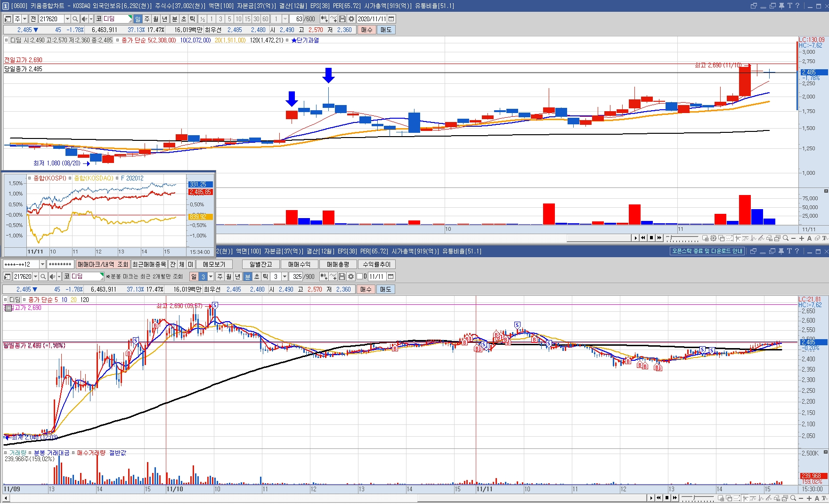Click save diskette icon in upper toolbar
829x504 pixels.
342,19
